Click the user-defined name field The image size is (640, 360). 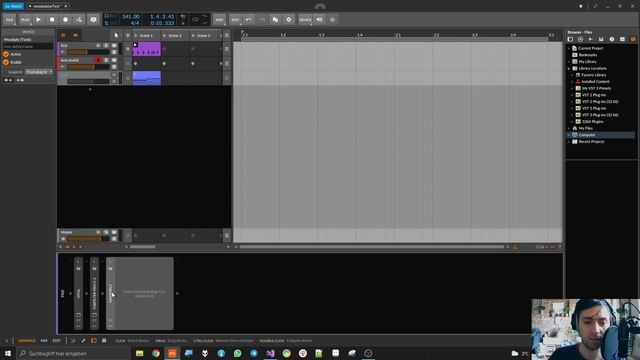pyautogui.click(x=28, y=47)
